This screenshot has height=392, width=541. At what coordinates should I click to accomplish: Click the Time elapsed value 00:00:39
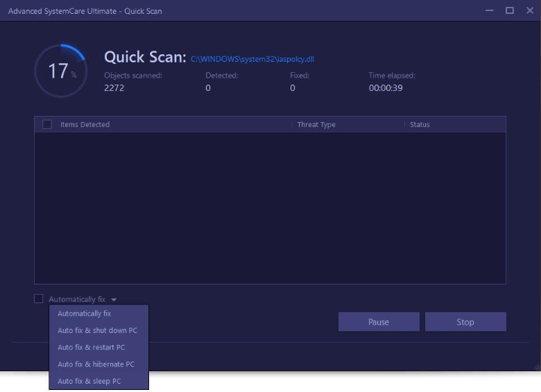pos(386,88)
